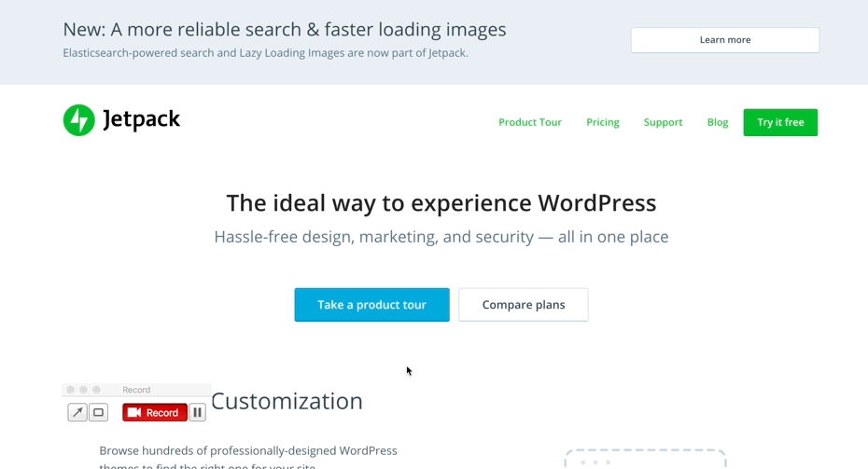The height and width of the screenshot is (469, 868).
Task: Open the Product Tour nav link
Action: coord(530,122)
